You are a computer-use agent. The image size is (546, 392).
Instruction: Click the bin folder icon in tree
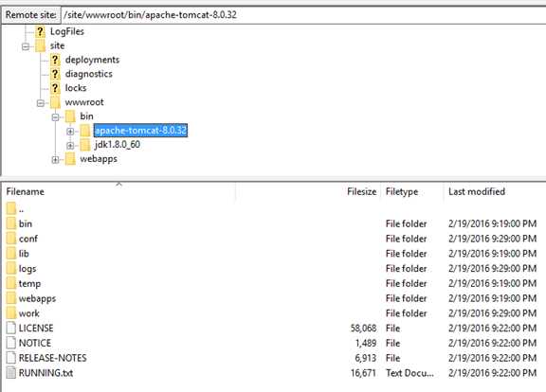tap(70, 116)
